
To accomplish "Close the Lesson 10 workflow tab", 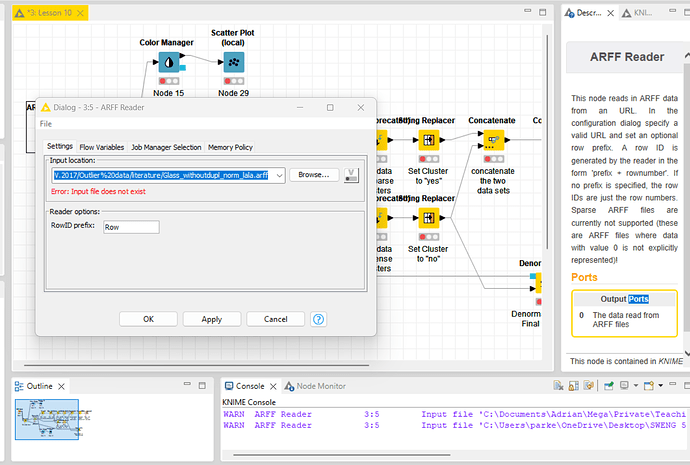I will pyautogui.click(x=80, y=13).
